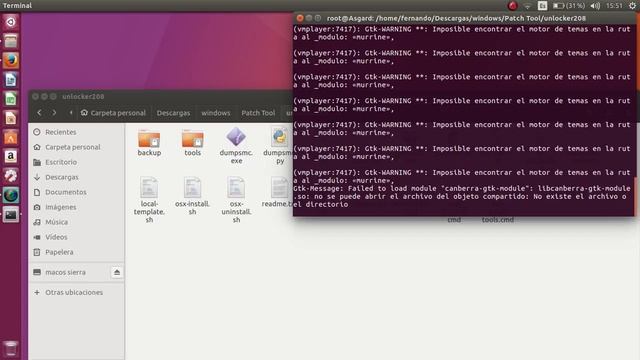This screenshot has height=360, width=640.
Task: Click the canberra-gtk-module message line in terminal
Action: [x=462, y=196]
